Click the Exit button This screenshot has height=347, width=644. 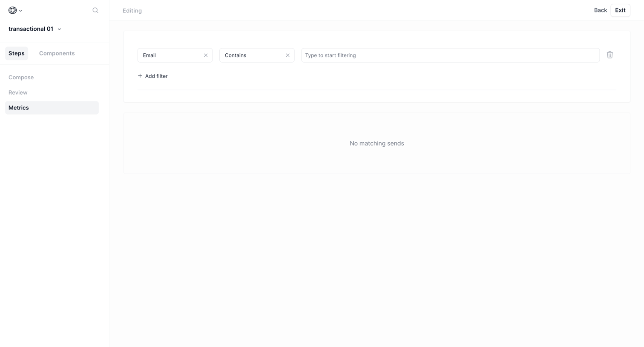click(x=620, y=10)
